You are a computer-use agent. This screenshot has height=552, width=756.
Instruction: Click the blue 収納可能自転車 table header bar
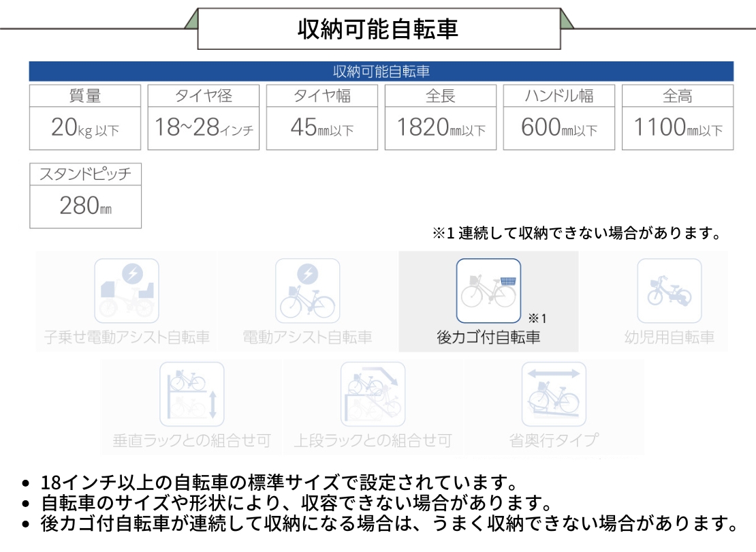point(381,72)
